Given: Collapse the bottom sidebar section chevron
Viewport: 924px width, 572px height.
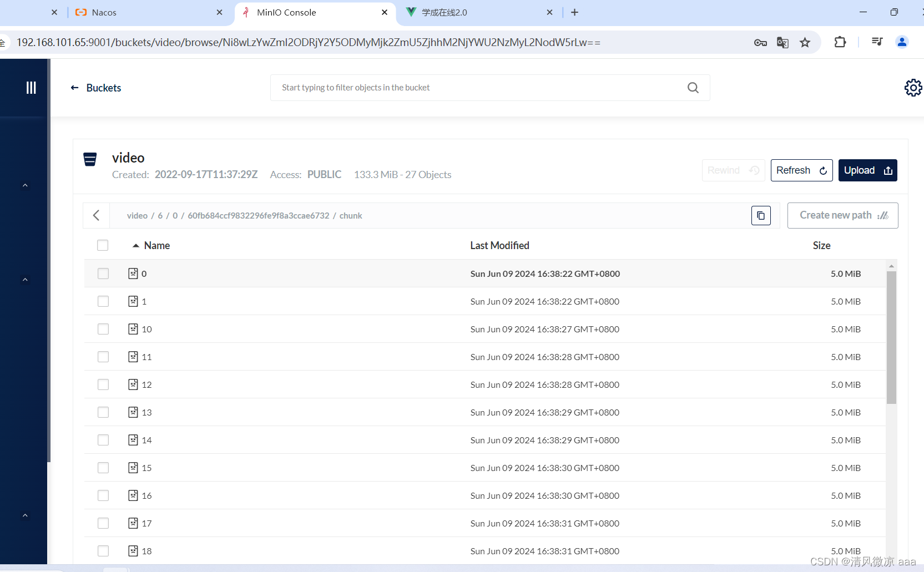Looking at the screenshot, I should pyautogui.click(x=25, y=515).
